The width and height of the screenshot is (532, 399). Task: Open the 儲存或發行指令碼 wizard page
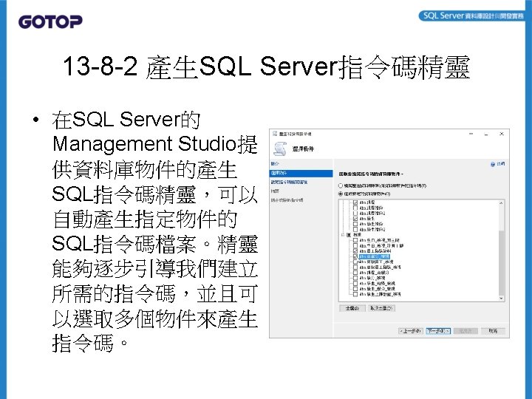pos(287,200)
